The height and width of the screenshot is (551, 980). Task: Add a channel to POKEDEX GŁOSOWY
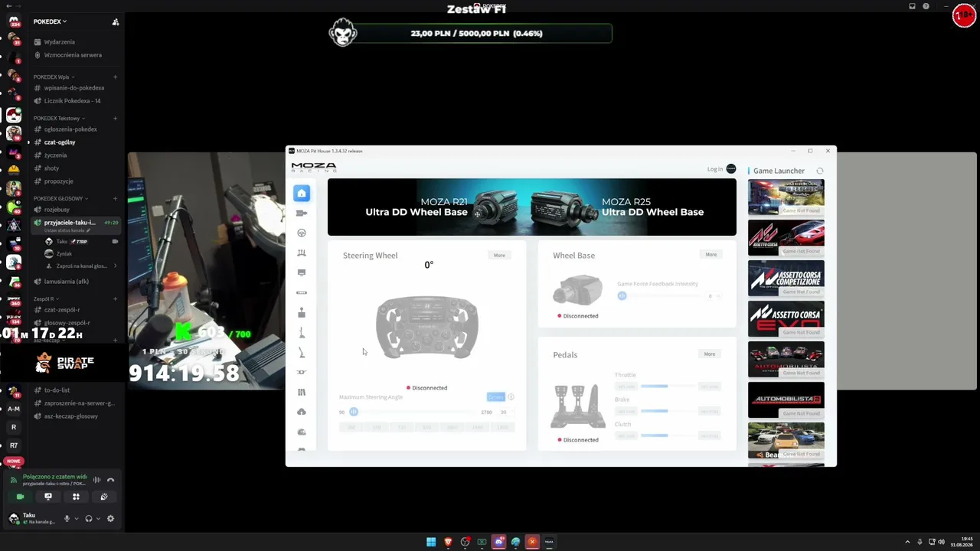click(115, 199)
